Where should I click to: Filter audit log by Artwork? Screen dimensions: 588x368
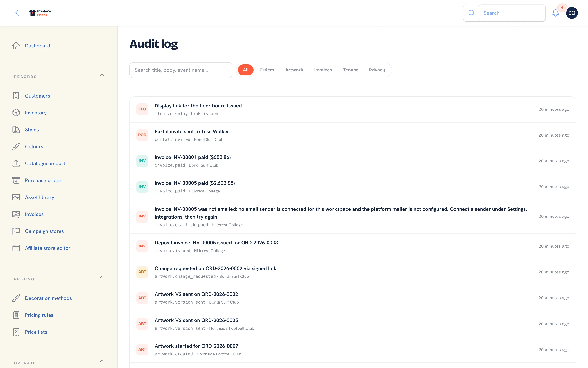tap(294, 70)
